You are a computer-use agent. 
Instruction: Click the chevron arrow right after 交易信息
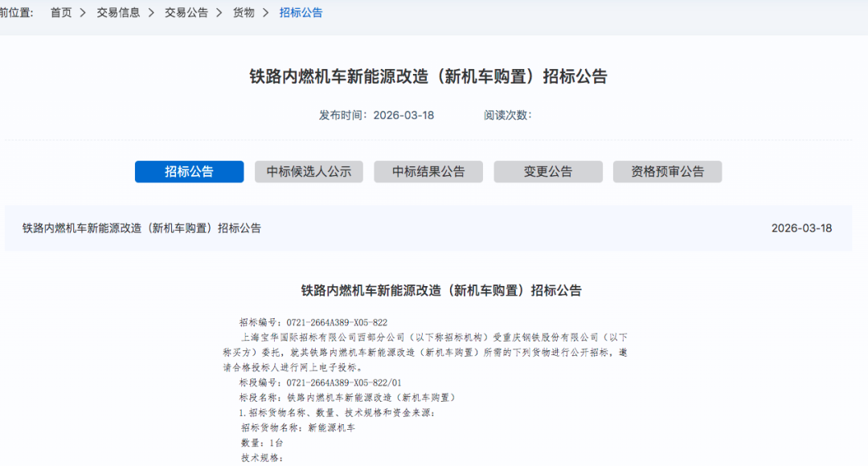click(x=152, y=13)
